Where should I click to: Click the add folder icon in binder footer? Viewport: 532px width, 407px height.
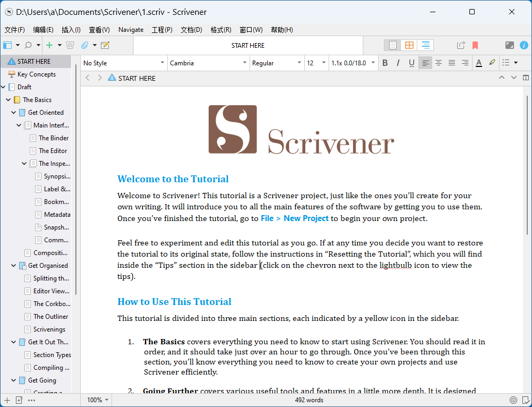click(x=19, y=400)
